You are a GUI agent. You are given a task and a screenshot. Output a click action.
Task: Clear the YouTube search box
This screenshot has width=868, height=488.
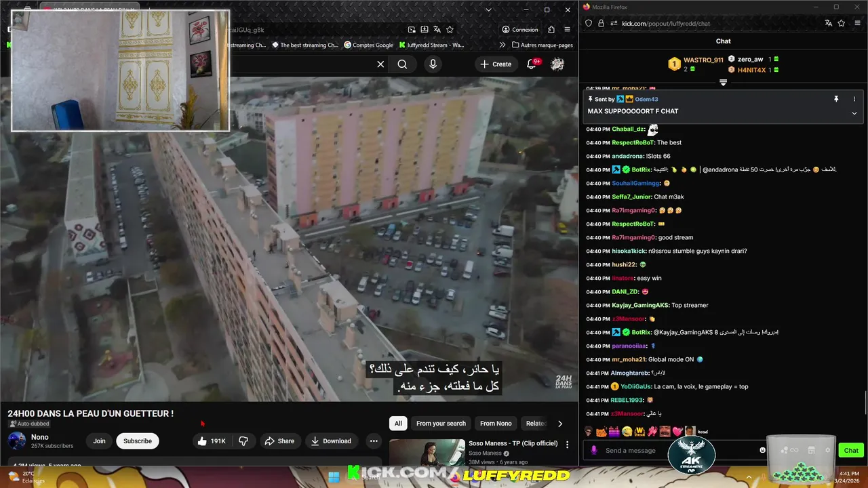click(x=380, y=64)
